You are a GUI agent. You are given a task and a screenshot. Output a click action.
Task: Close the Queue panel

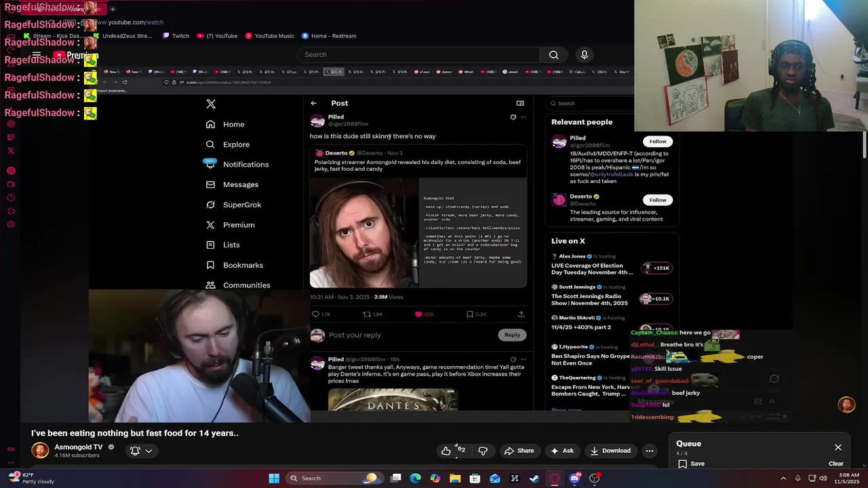[x=838, y=447]
